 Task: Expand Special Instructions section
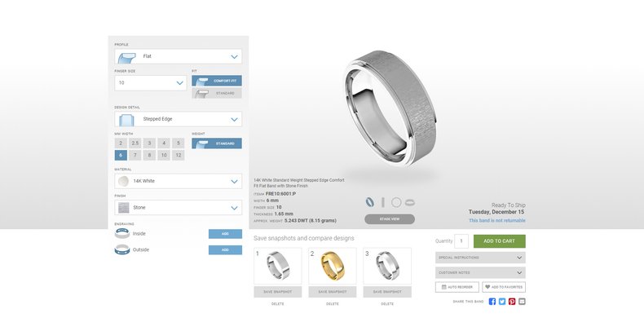[480, 258]
